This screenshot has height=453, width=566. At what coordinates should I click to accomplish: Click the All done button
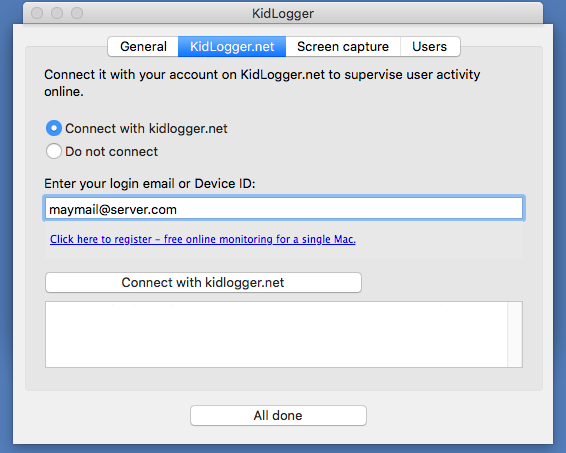(278, 415)
